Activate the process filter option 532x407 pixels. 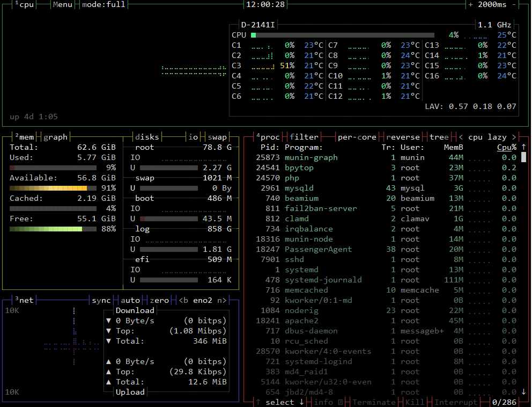coord(304,137)
